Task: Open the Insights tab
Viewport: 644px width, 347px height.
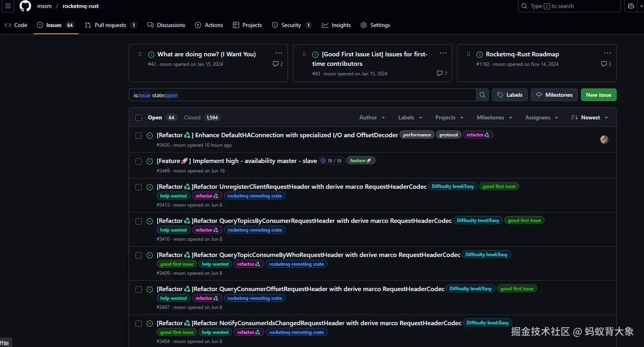Action: [x=336, y=25]
